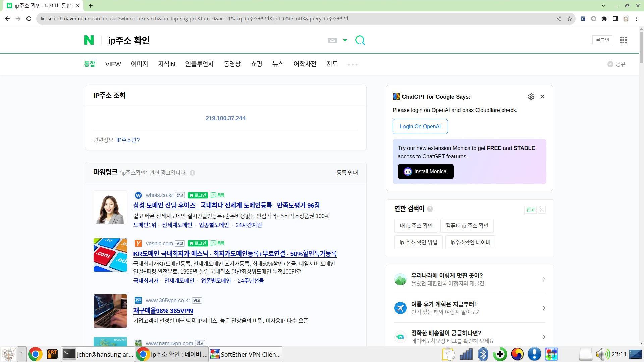The image size is (644, 362).
Task: Select related search ip 주소 확인 방법
Action: click(x=419, y=242)
